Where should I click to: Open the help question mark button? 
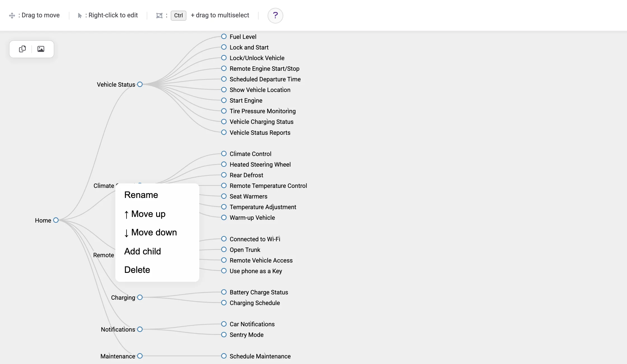[275, 15]
